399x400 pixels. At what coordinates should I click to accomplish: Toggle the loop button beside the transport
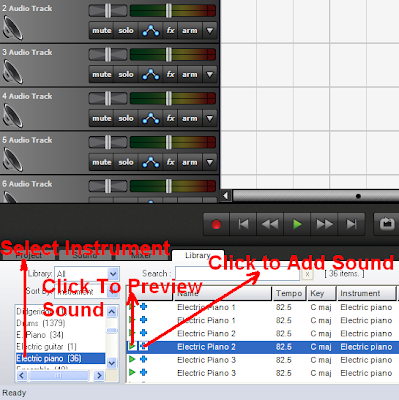click(x=387, y=224)
